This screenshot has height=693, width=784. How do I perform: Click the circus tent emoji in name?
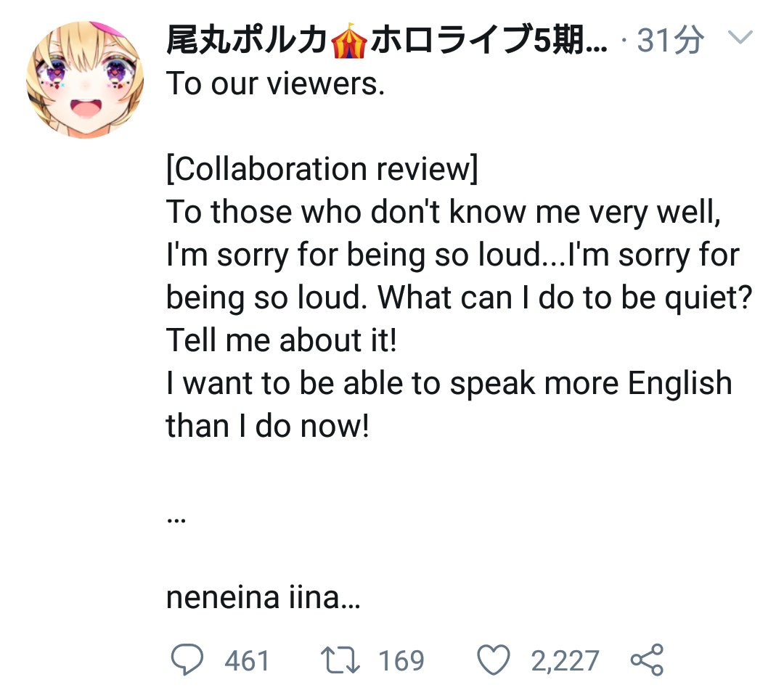[349, 40]
